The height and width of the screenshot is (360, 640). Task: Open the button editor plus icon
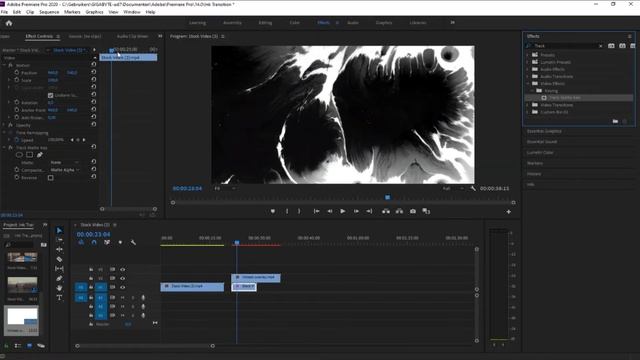509,212
